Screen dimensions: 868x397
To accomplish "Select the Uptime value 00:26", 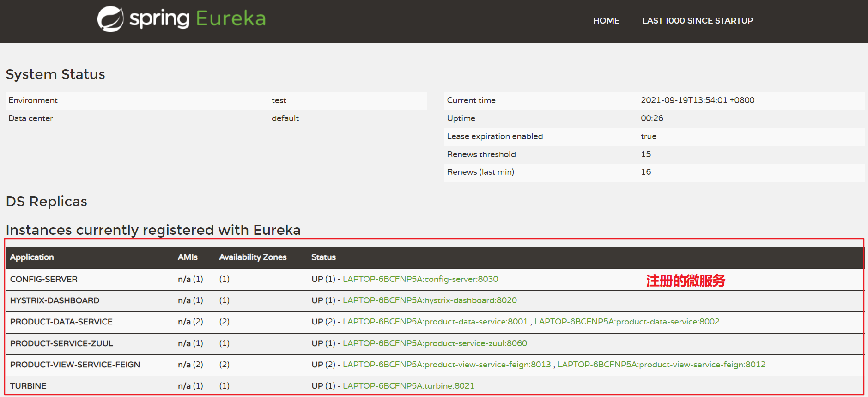I will [652, 118].
